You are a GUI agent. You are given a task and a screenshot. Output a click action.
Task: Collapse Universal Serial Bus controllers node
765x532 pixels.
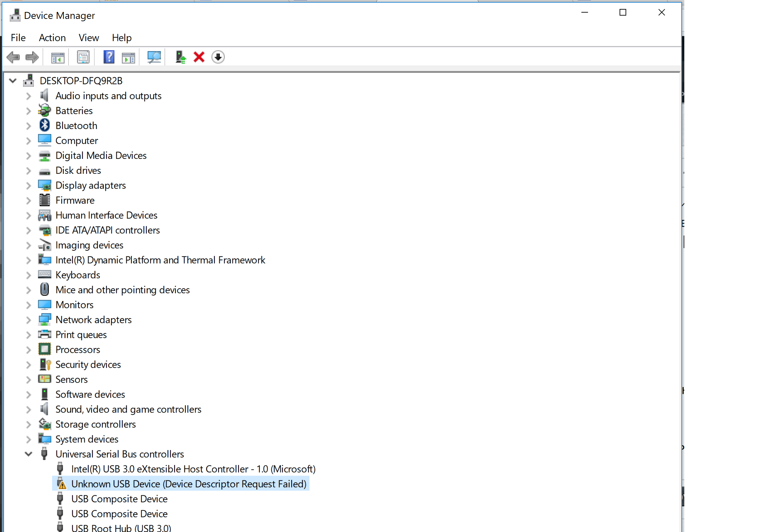tap(29, 454)
